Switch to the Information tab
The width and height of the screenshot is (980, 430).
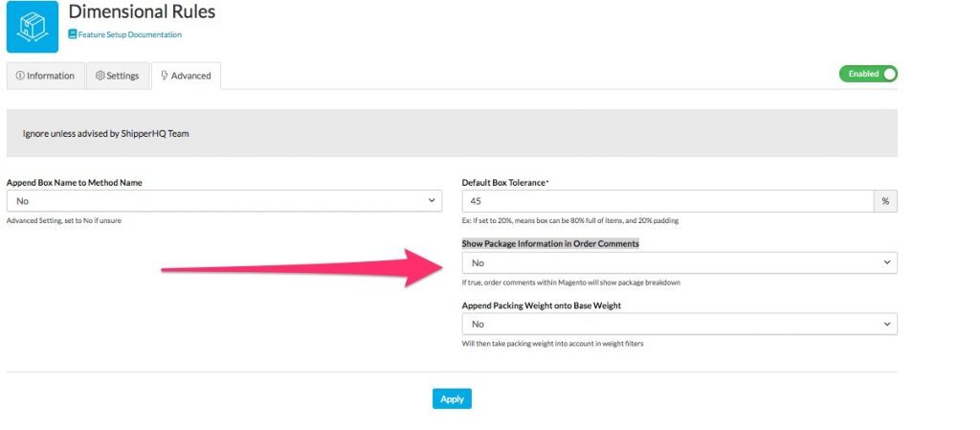[45, 76]
